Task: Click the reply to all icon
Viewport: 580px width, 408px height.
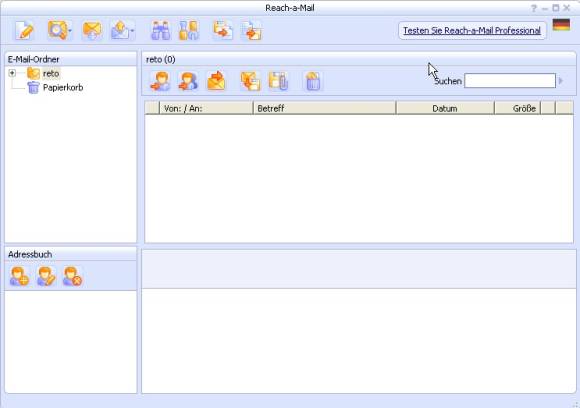Action: (x=188, y=81)
